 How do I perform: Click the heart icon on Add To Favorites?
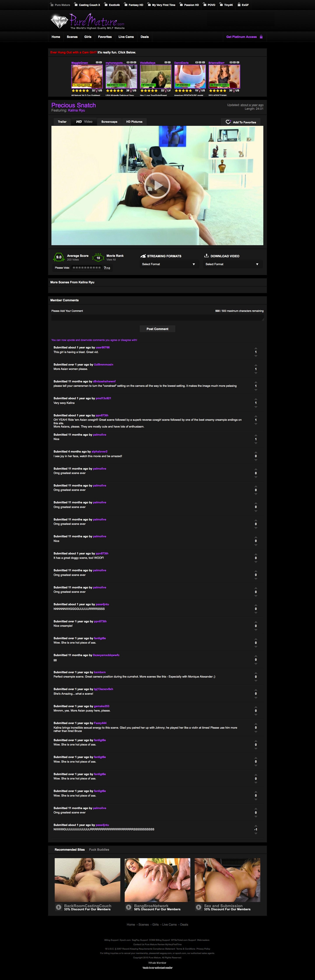(x=228, y=122)
